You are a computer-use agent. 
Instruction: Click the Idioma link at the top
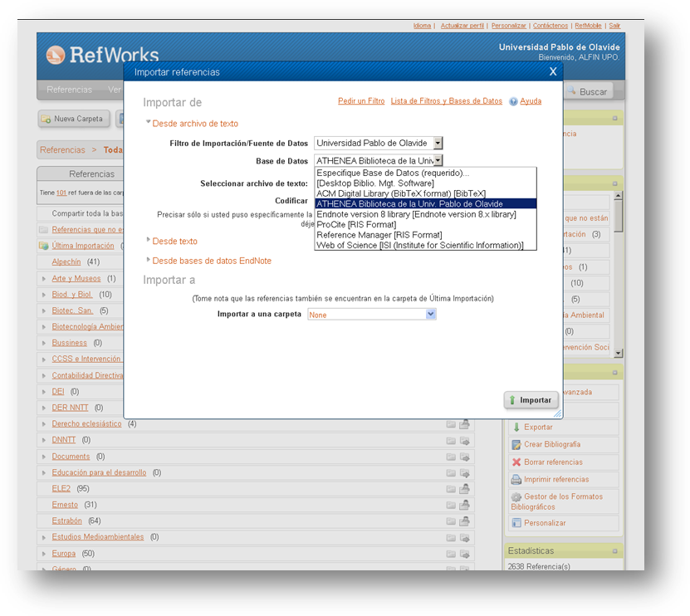click(422, 26)
